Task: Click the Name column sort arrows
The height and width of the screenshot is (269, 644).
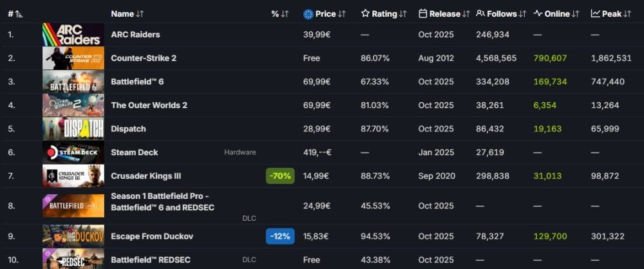Action: point(140,14)
